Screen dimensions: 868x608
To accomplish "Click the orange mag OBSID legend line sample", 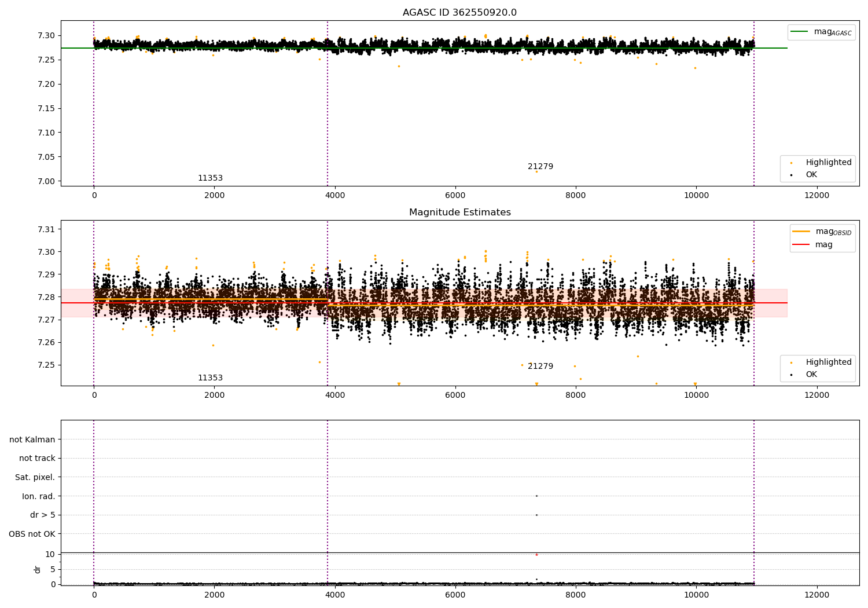I will (801, 231).
